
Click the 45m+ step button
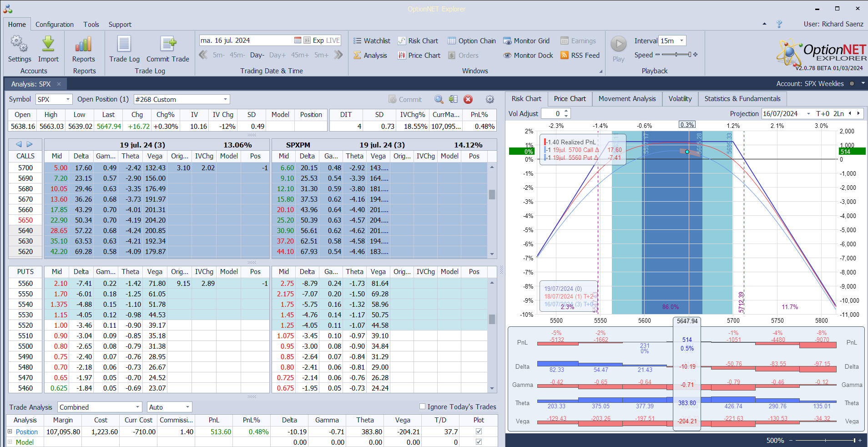click(300, 55)
